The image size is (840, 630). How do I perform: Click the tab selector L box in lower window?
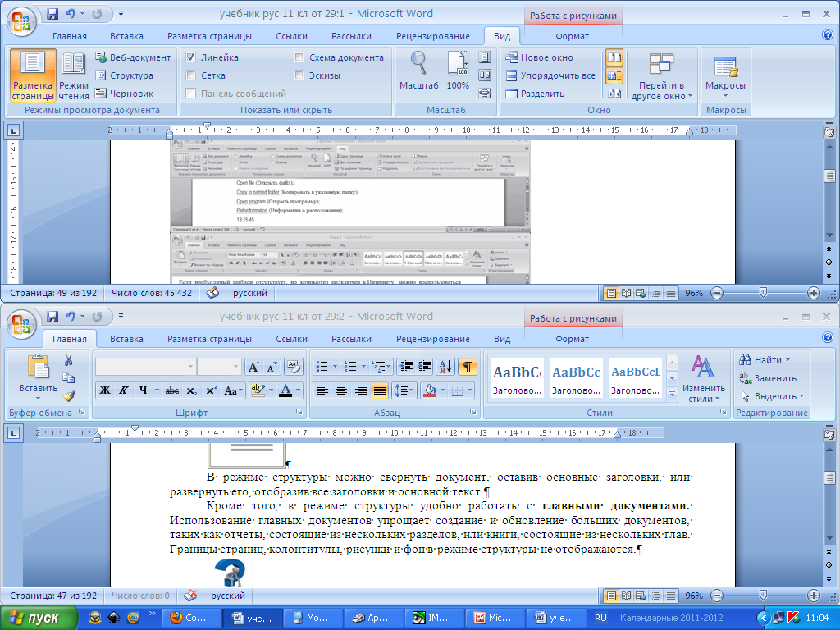click(13, 433)
